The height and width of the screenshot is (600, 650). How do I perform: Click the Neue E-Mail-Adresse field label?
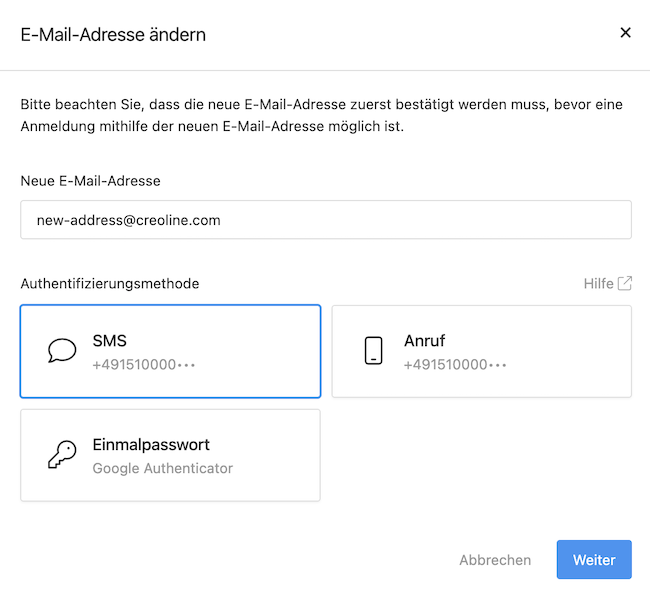[90, 181]
